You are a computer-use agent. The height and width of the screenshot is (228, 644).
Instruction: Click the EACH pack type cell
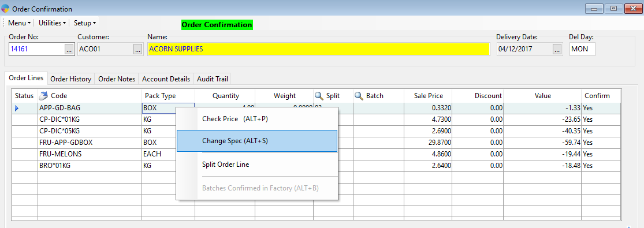(x=158, y=154)
